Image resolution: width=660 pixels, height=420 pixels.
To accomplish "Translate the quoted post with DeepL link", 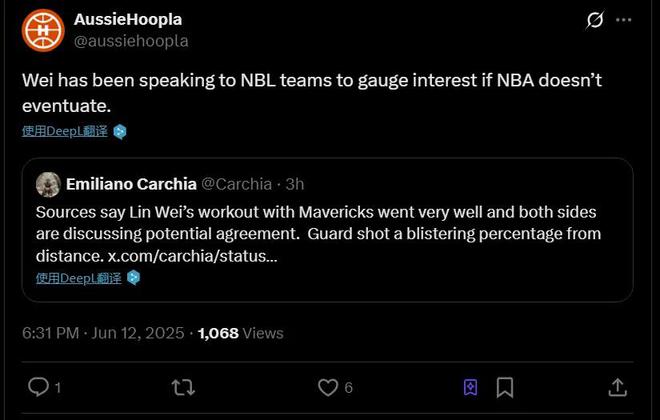I will click(x=78, y=277).
